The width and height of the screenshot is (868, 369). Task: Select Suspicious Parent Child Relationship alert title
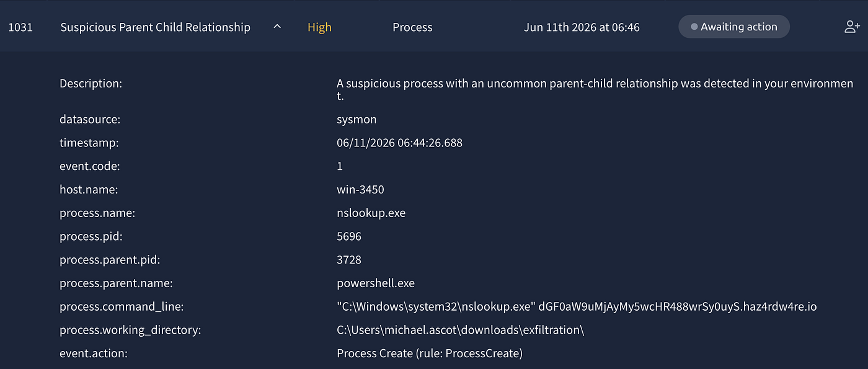coord(156,27)
